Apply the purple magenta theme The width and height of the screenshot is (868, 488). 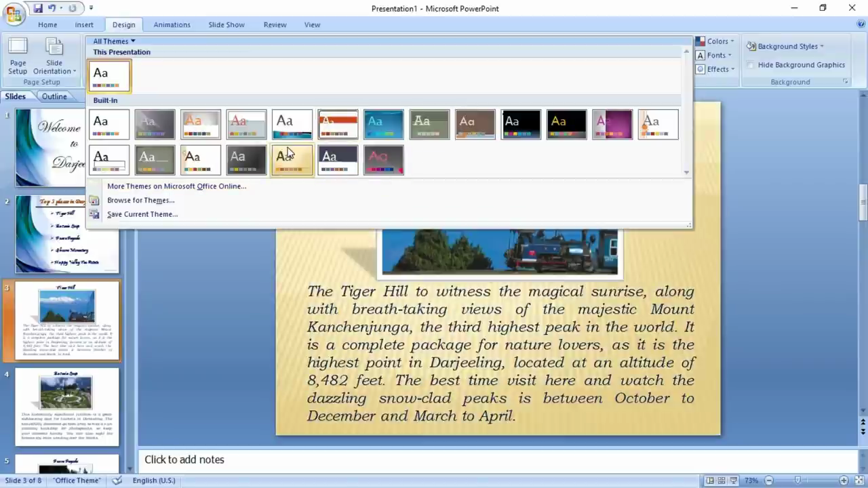612,125
